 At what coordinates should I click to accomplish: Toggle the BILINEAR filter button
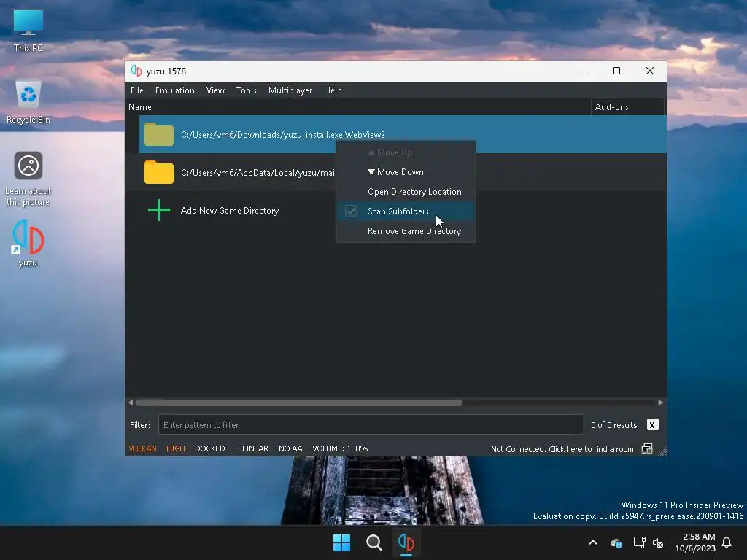pyautogui.click(x=252, y=448)
